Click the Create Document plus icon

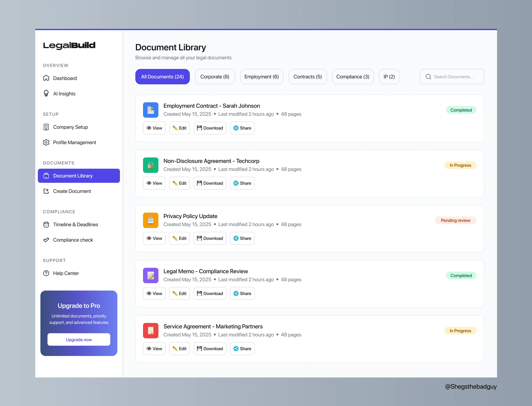coord(46,191)
